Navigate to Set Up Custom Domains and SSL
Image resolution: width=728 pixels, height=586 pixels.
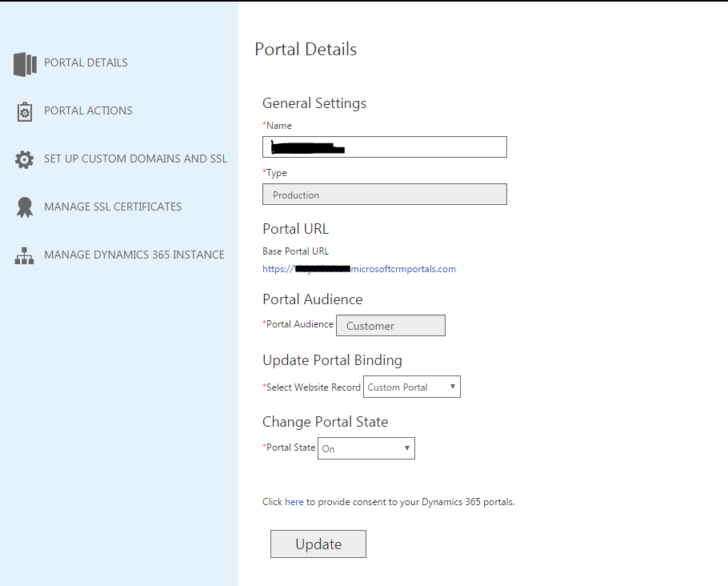tap(134, 159)
